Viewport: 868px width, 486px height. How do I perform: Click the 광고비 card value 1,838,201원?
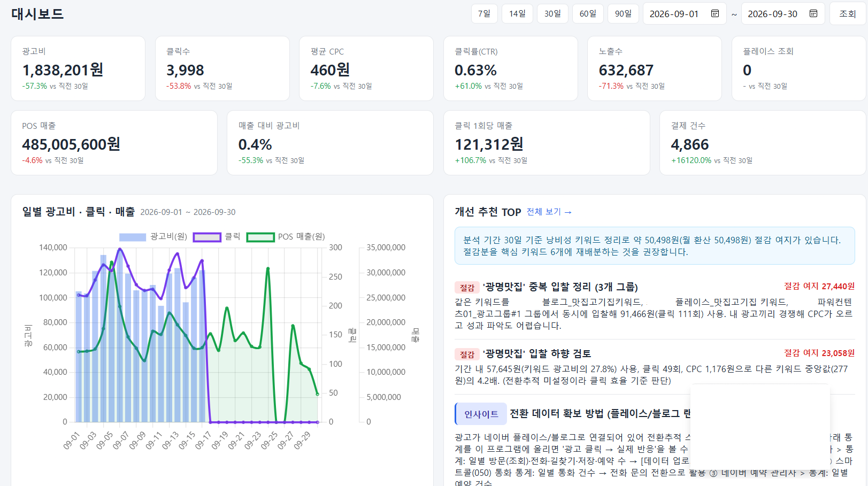63,70
